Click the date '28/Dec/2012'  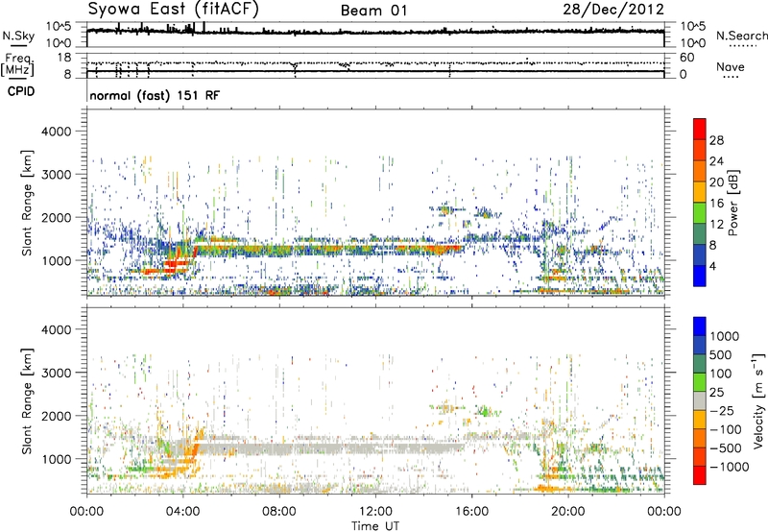tap(613, 10)
